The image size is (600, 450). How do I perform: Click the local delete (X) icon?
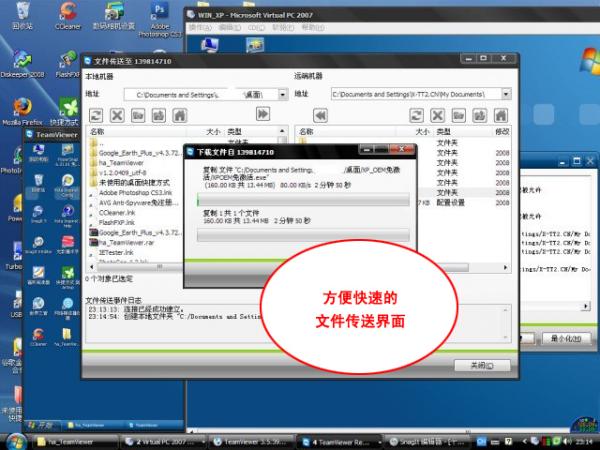point(117,115)
